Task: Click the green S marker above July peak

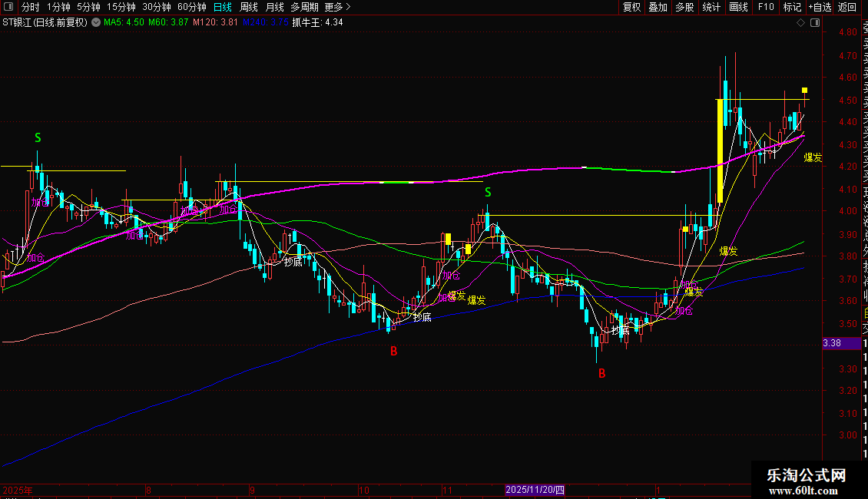Action: coord(38,137)
